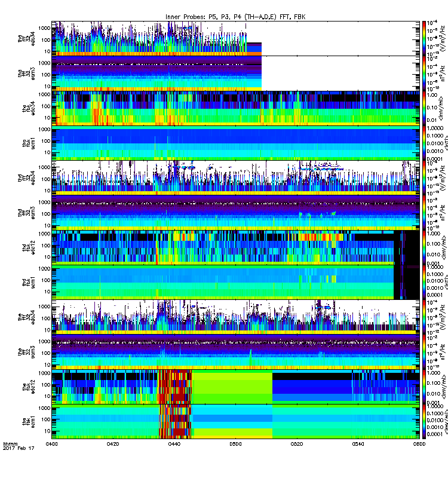The width and height of the screenshot is (448, 478).
Task: Click the "tha fbk edc34" panel label
Action: pyautogui.click(x=29, y=108)
